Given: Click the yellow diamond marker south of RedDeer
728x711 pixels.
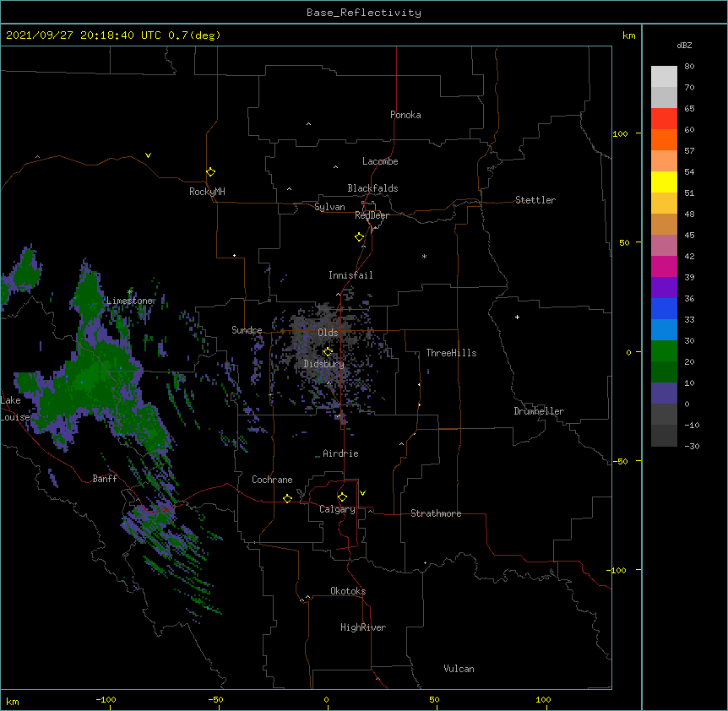Looking at the screenshot, I should point(360,237).
